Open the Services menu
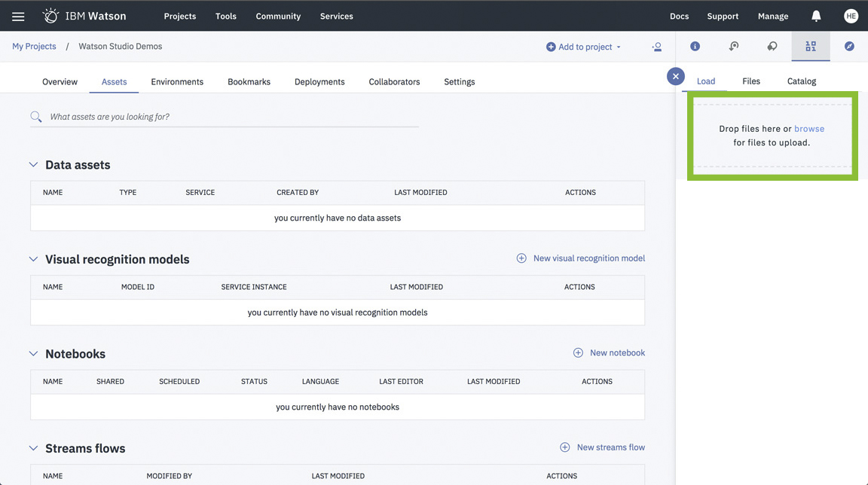Image resolution: width=868 pixels, height=485 pixels. click(x=337, y=16)
